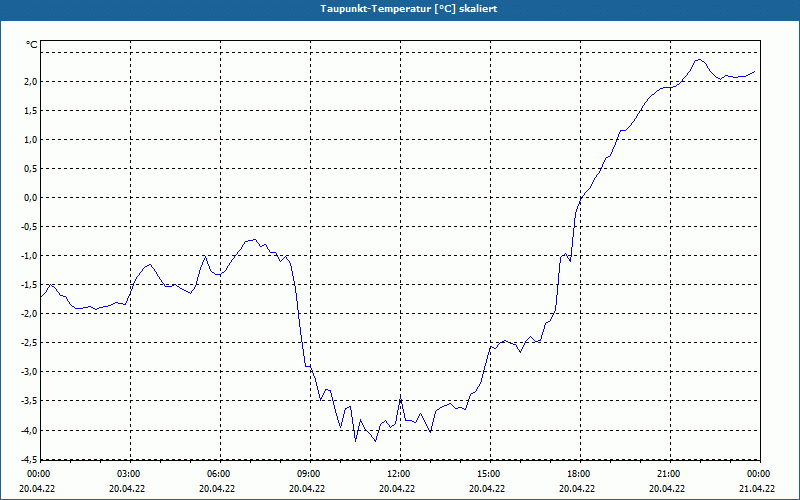Select the '18:00' time axis label
The height and width of the screenshot is (500, 800).
click(x=578, y=474)
